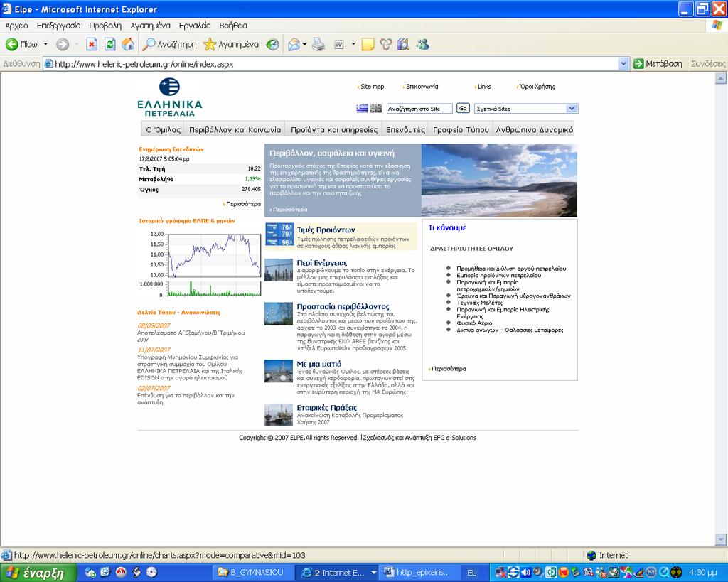Open the Επεξεργασία menu
The width and height of the screenshot is (728, 582).
(58, 26)
